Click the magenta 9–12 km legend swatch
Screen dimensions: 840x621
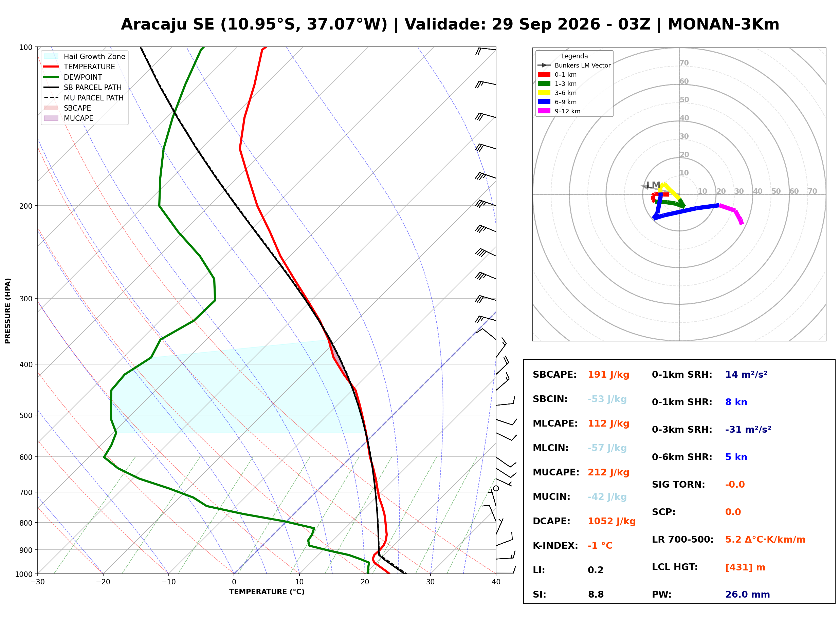(544, 111)
